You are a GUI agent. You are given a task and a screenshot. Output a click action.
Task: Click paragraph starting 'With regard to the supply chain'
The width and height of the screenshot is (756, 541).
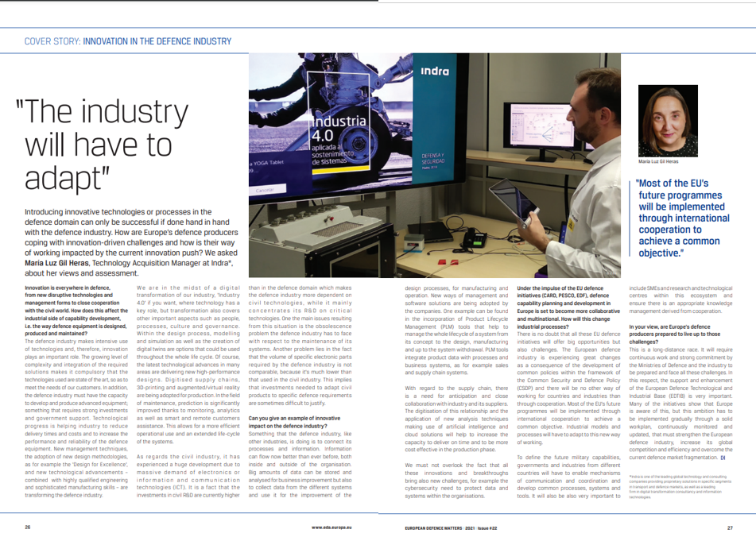point(456,419)
